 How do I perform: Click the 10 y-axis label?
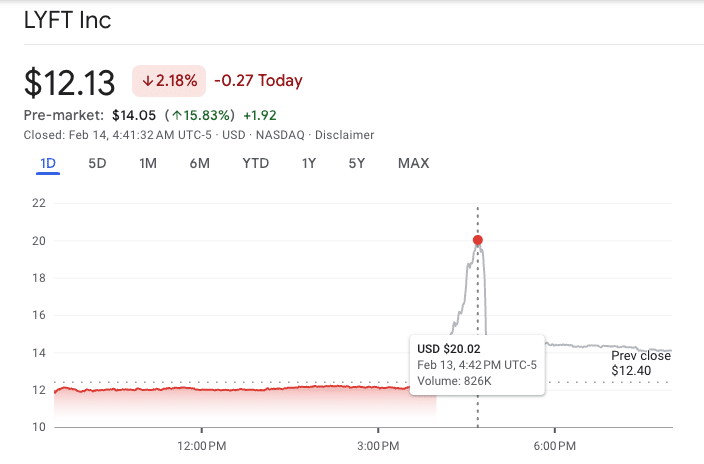[x=39, y=427]
